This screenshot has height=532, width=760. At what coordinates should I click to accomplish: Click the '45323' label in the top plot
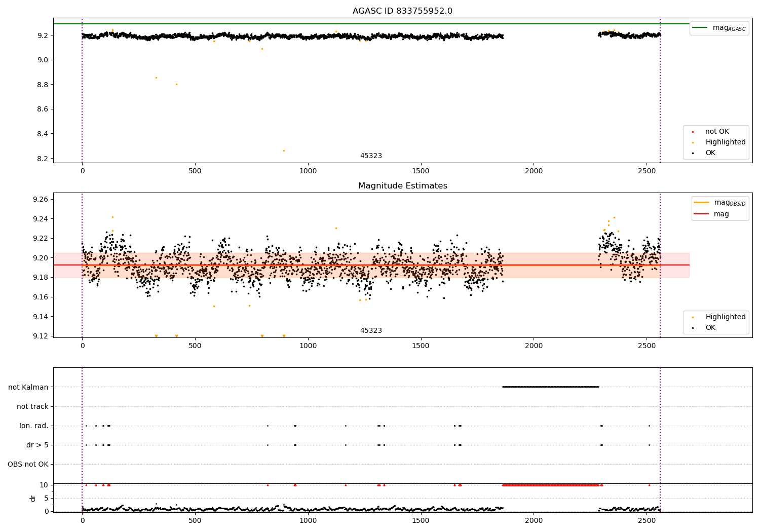[371, 156]
